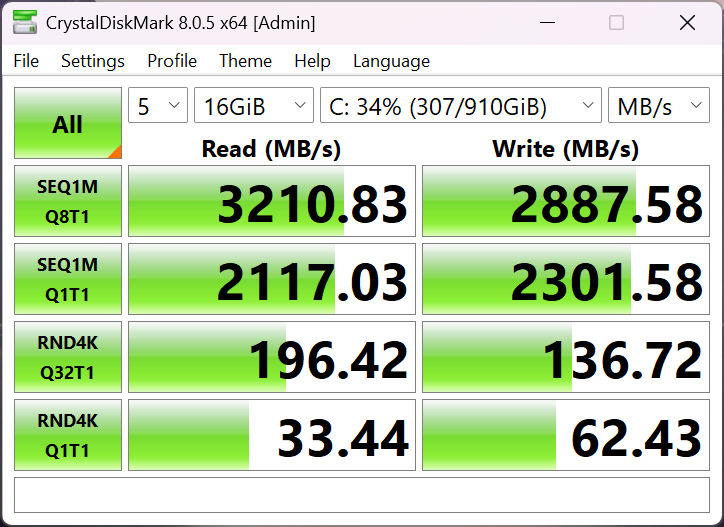Click the Write (MB/s) column header

pos(566,149)
